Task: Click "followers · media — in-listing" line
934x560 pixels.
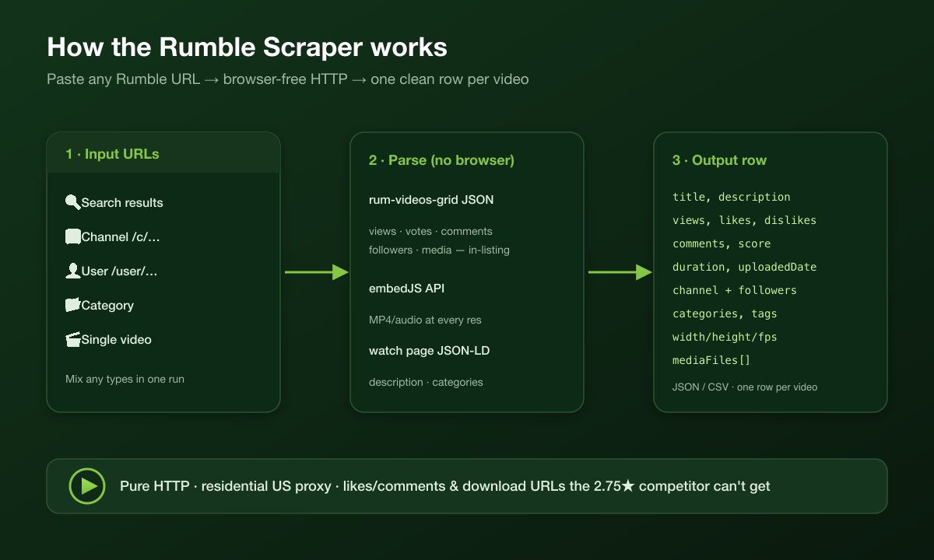Action: point(439,250)
